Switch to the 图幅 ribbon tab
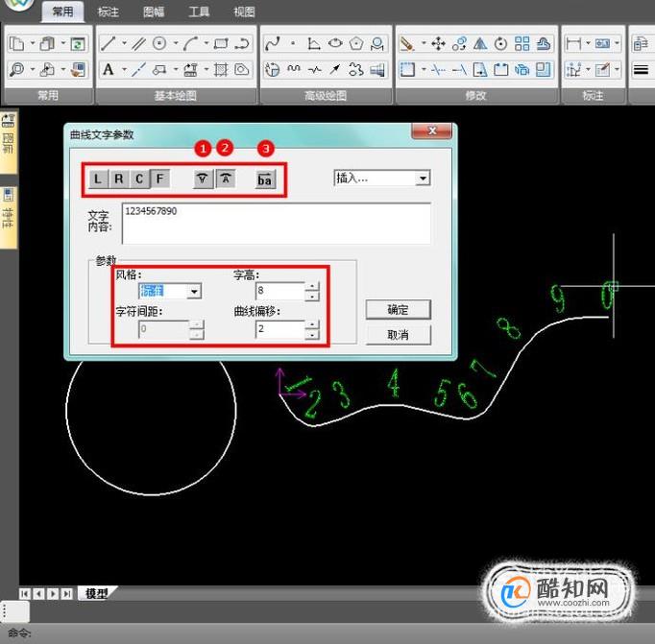Viewport: 655px width, 644px height. click(154, 12)
